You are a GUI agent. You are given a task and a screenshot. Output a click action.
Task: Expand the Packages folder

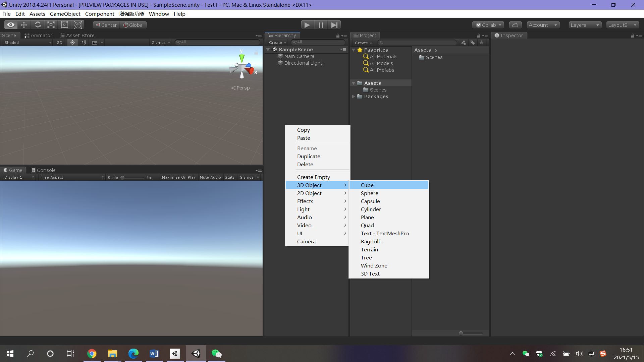pyautogui.click(x=354, y=97)
